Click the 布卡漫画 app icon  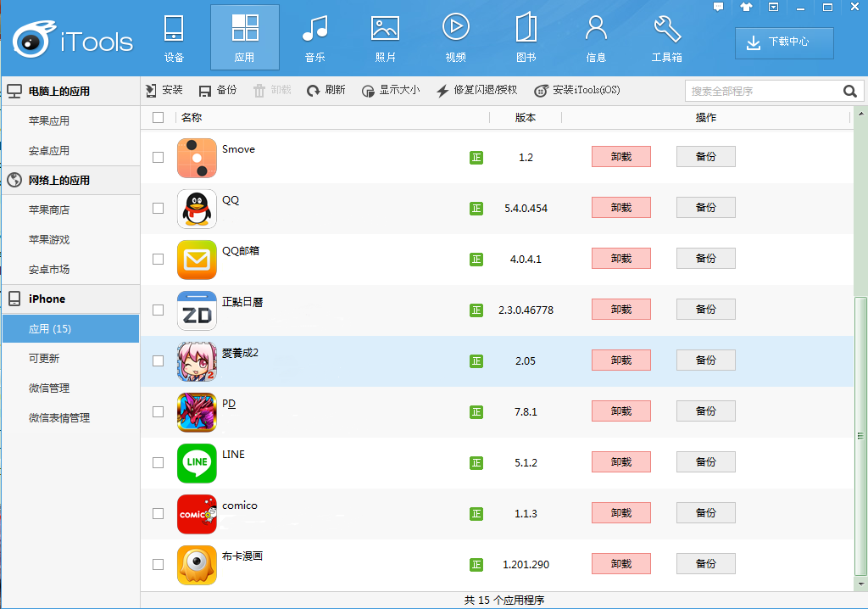(x=197, y=566)
